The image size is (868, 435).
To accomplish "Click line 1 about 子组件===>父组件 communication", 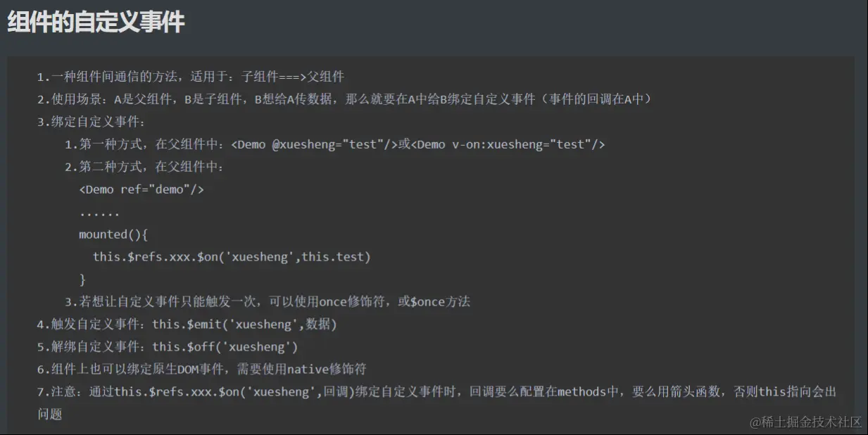I will point(191,77).
